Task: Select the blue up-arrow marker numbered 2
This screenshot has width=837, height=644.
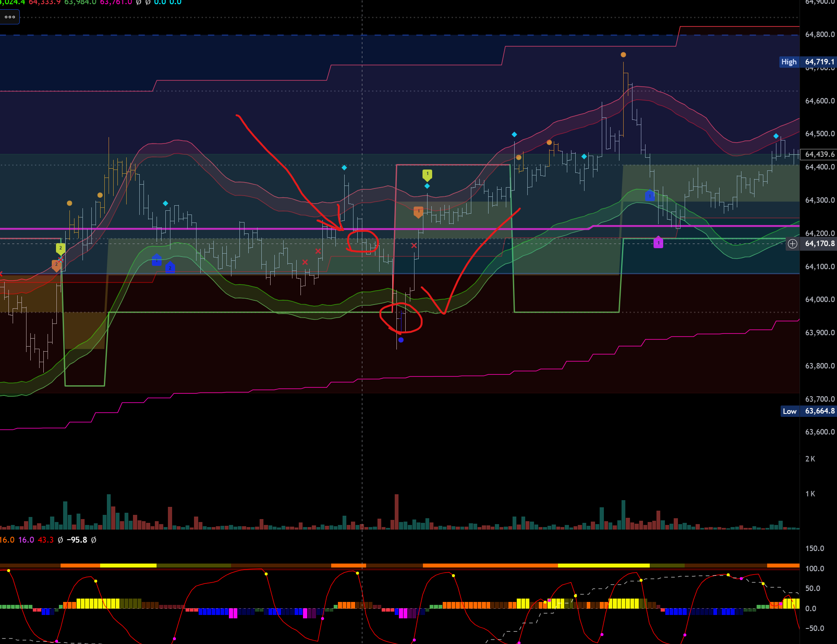Action: point(170,268)
